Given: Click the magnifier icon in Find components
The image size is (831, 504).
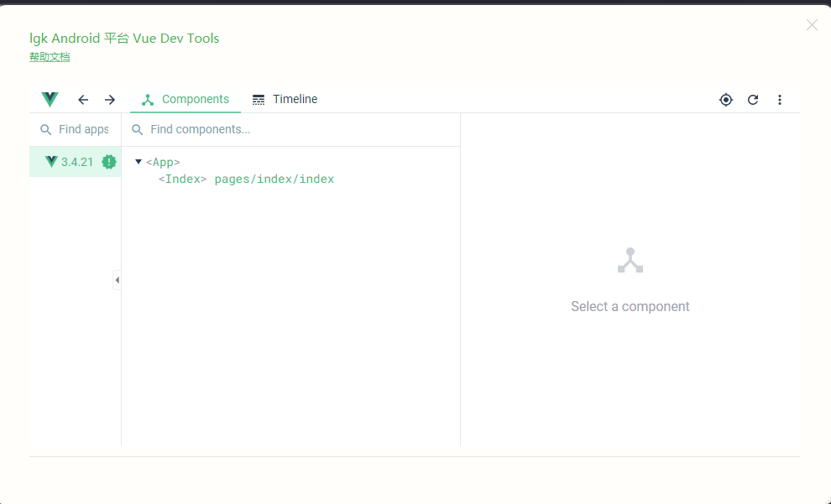Looking at the screenshot, I should (138, 130).
